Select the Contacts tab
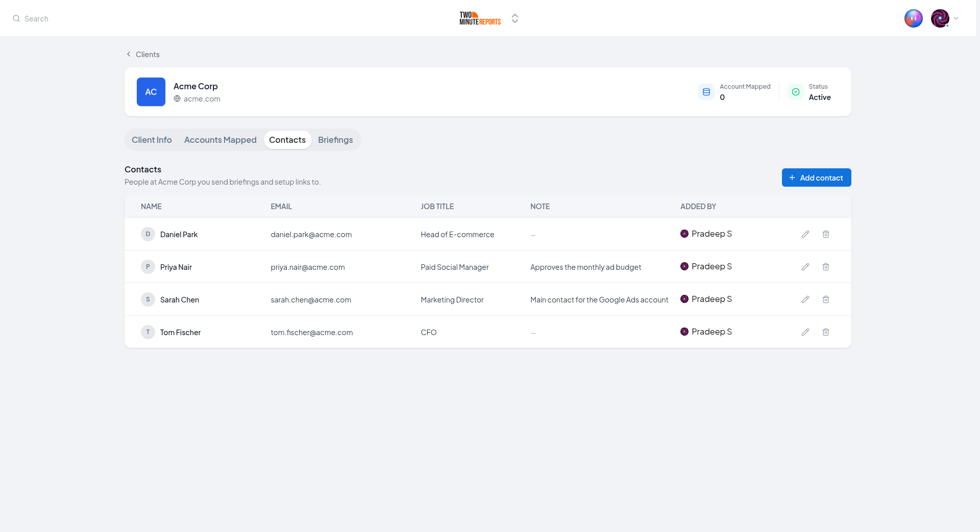Viewport: 980px width, 532px height. [287, 140]
